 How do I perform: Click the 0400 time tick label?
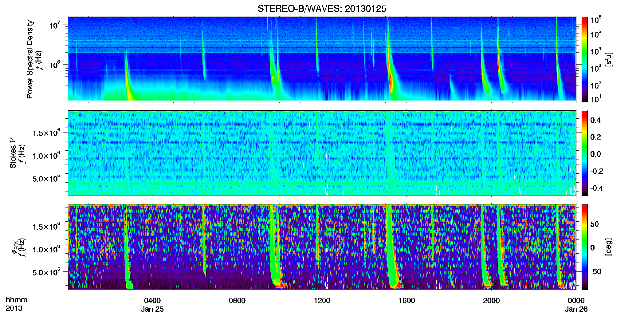click(152, 301)
